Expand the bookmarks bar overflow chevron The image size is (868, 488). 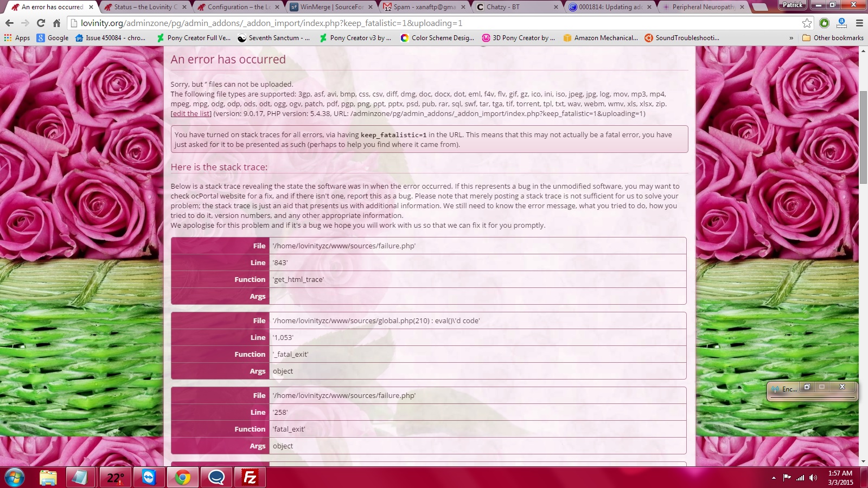(791, 38)
